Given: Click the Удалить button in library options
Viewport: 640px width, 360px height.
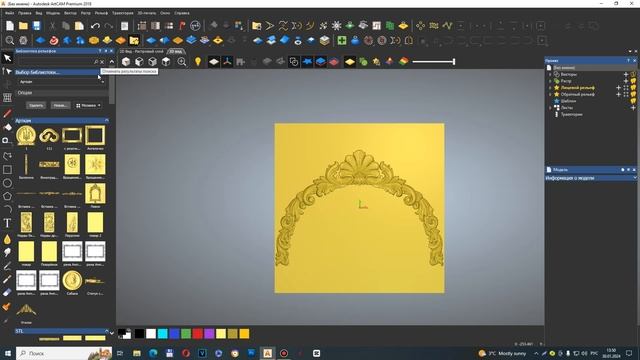Looking at the screenshot, I should point(36,105).
